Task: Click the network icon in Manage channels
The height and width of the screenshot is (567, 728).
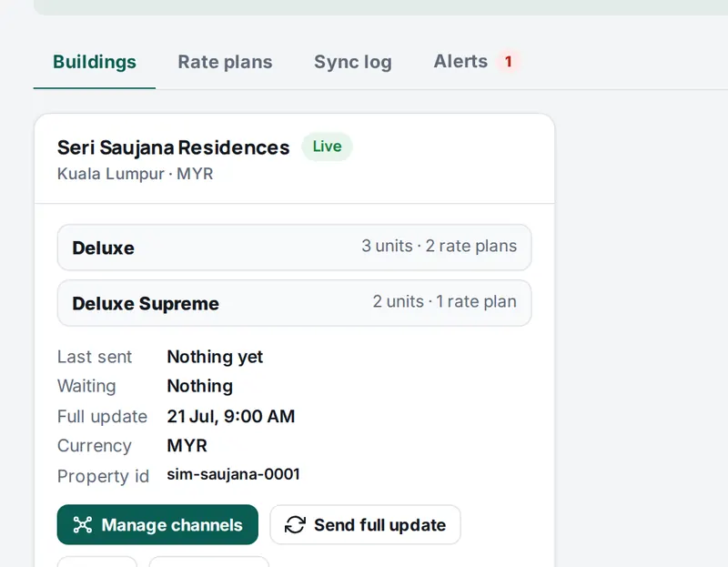Action: coord(83,525)
